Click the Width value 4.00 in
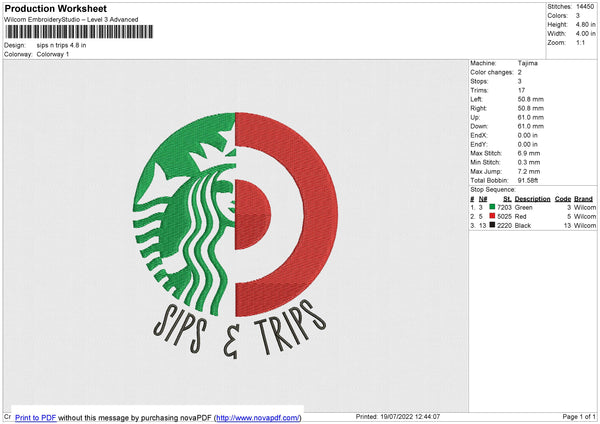 pos(586,34)
